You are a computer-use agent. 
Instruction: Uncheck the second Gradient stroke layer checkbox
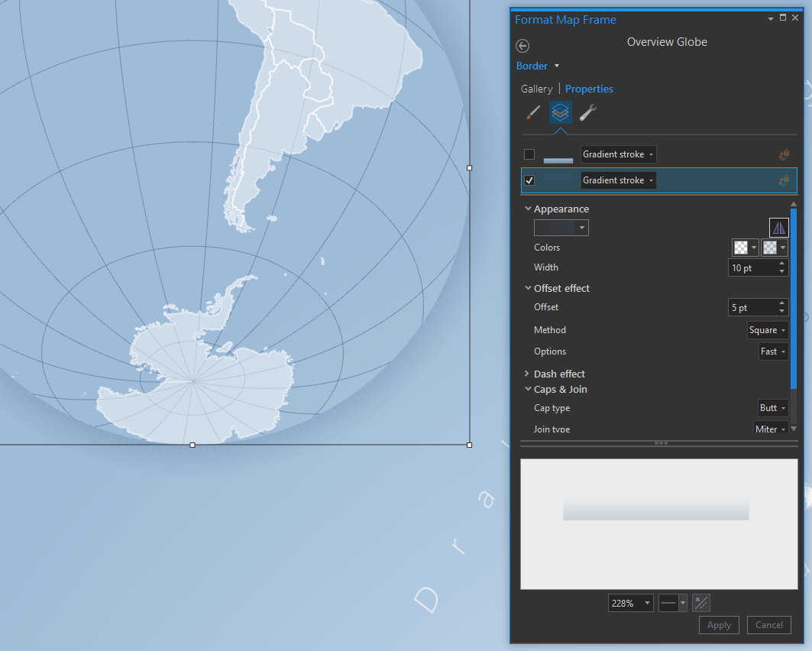tap(529, 180)
